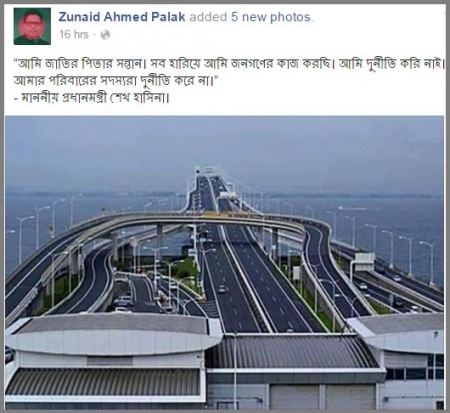Image resolution: width=450 pixels, height=413 pixels.
Task: Click the parked cars on the left ramp
Action: coord(123,302)
